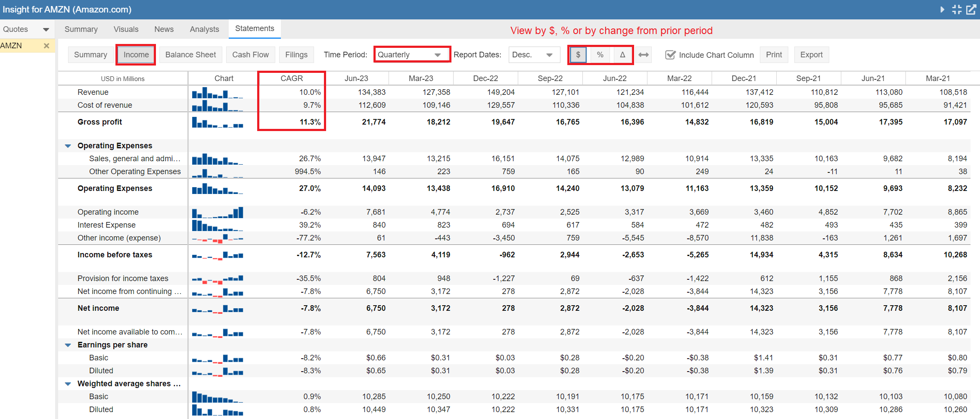Click the collapse panel icon in title bar
The width and height of the screenshot is (980, 419).
click(957, 9)
